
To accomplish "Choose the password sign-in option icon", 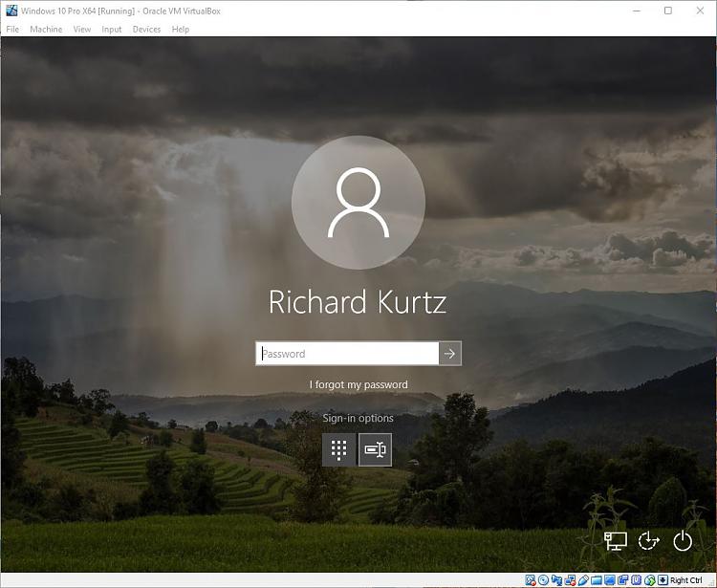I will click(x=375, y=450).
